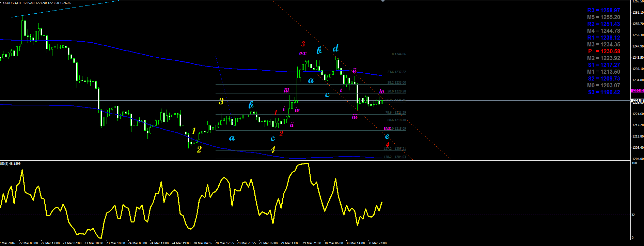Click the '22 Mar 17:00' time axis label

50,243
